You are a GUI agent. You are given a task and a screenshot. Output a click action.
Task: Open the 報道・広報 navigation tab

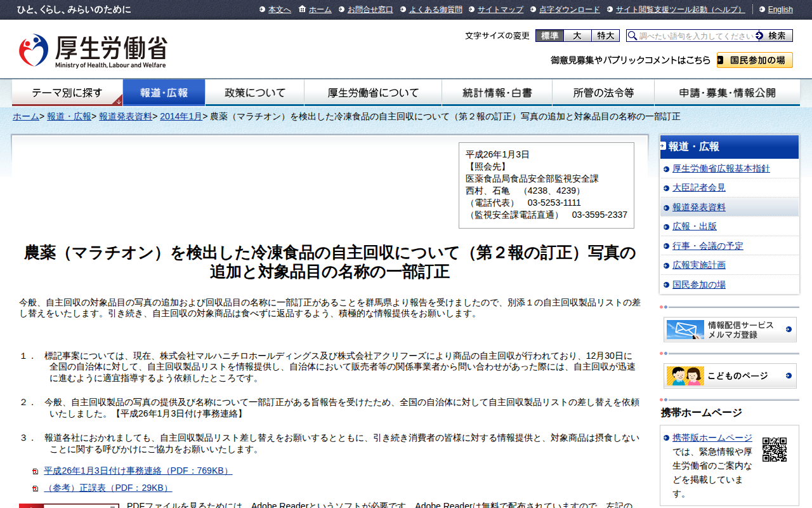point(164,93)
